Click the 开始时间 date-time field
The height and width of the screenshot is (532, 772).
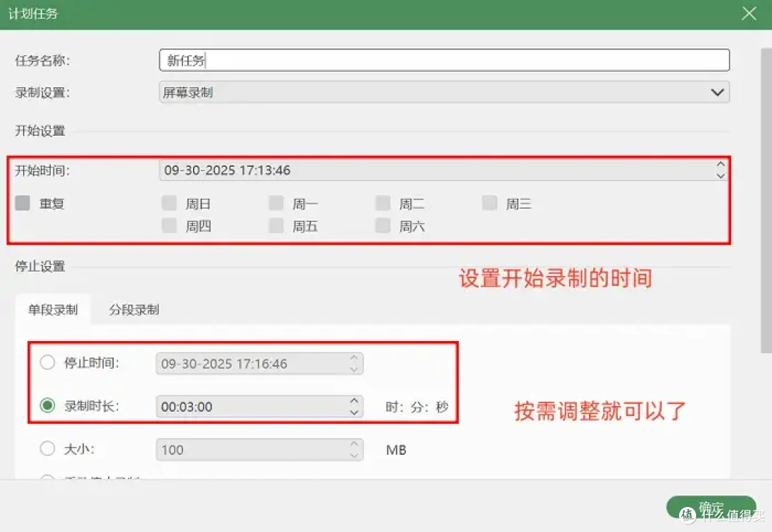pyautogui.click(x=444, y=170)
